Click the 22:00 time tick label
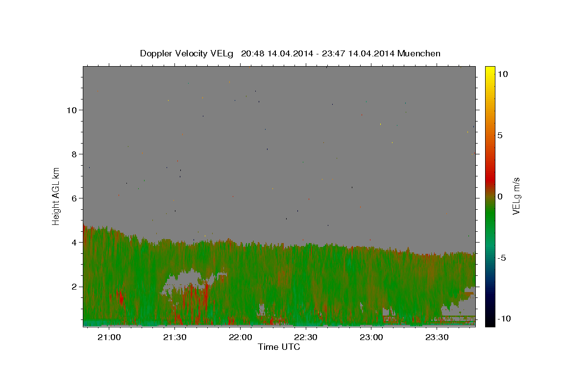588x392 pixels. point(240,337)
